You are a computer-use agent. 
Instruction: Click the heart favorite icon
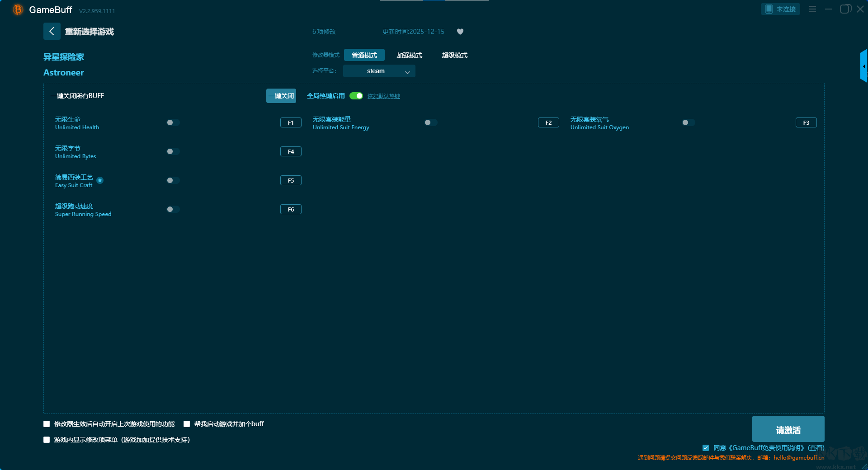(x=460, y=32)
